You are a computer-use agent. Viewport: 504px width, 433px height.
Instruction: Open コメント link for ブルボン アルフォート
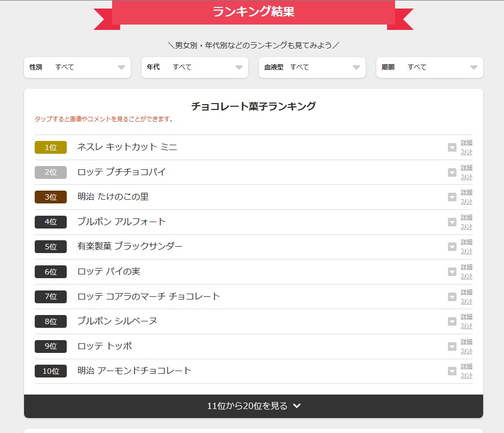tap(467, 226)
